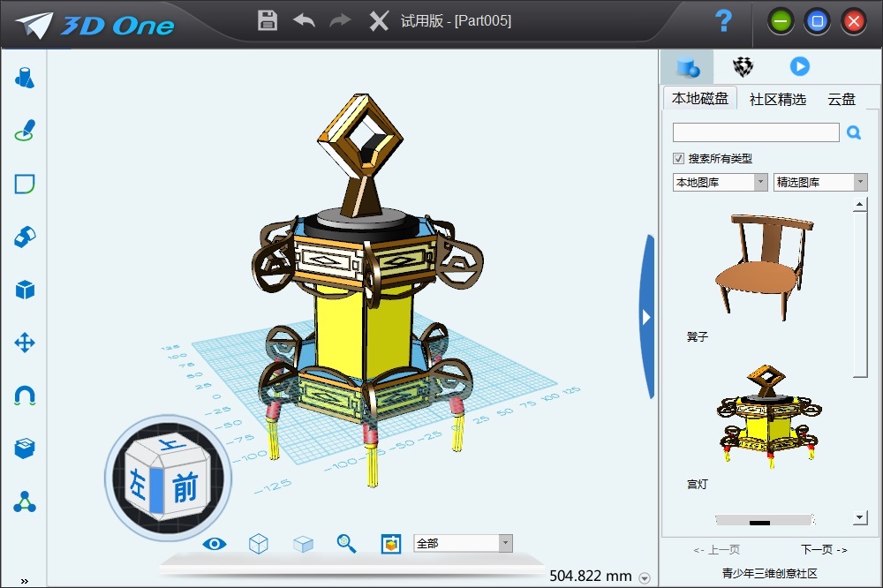Open the 青少年三维创意社区 link
The height and width of the screenshot is (588, 883).
pos(770,573)
